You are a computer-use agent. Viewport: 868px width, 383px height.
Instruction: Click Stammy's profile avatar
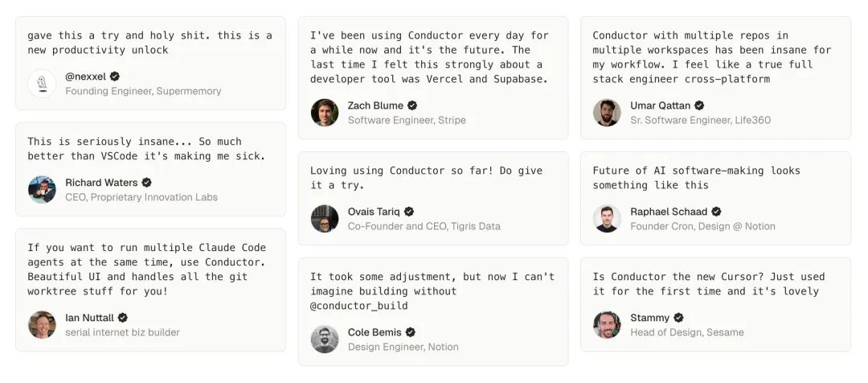pyautogui.click(x=607, y=325)
